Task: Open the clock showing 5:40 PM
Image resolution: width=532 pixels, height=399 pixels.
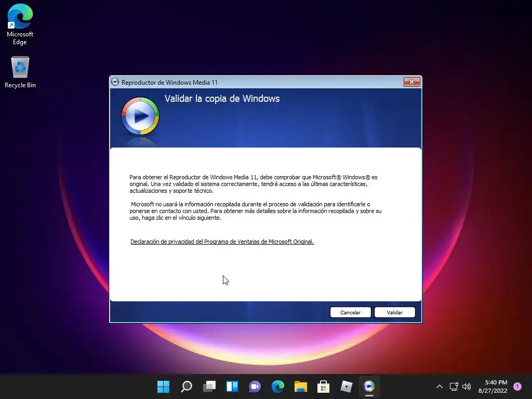Action: tap(493, 387)
